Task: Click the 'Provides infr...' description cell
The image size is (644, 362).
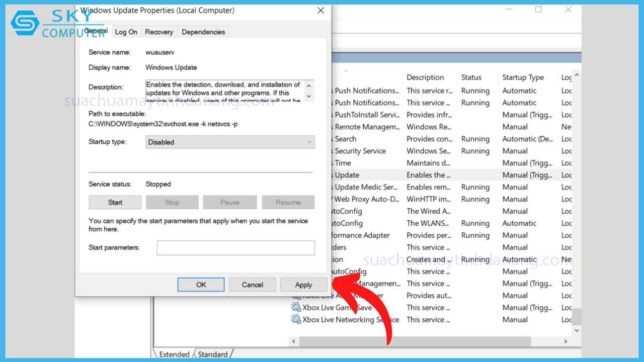Action: pyautogui.click(x=429, y=115)
